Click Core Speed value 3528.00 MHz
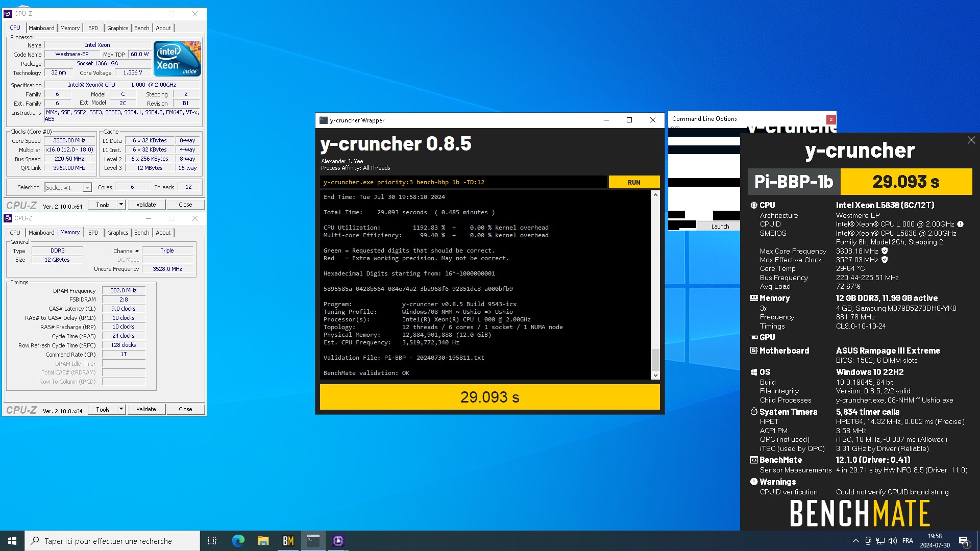980x551 pixels. point(69,140)
